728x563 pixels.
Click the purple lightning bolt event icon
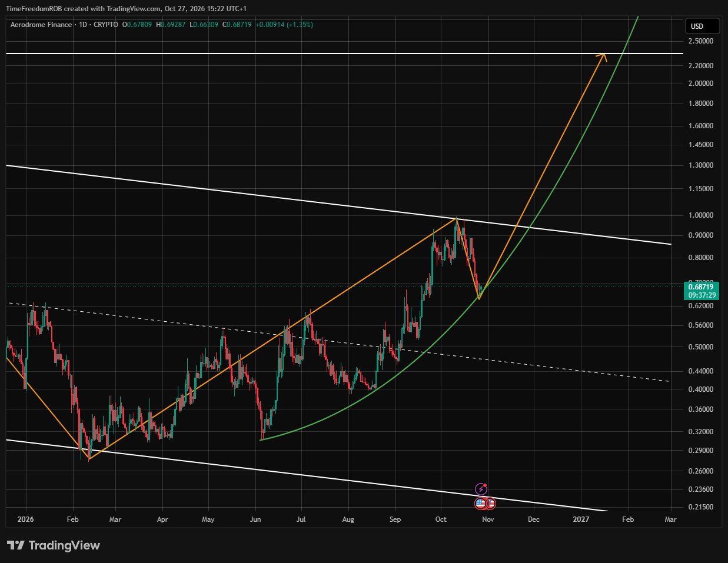(481, 488)
